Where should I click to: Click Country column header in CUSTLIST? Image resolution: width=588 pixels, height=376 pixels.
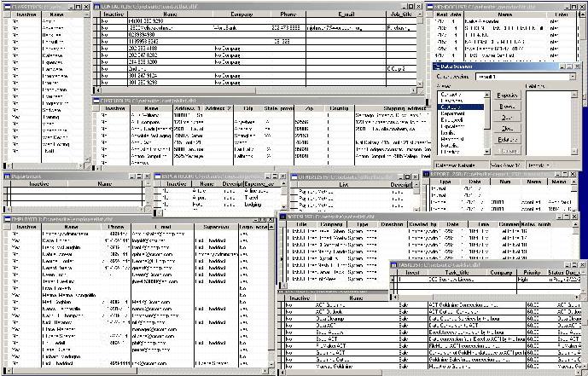(339, 108)
